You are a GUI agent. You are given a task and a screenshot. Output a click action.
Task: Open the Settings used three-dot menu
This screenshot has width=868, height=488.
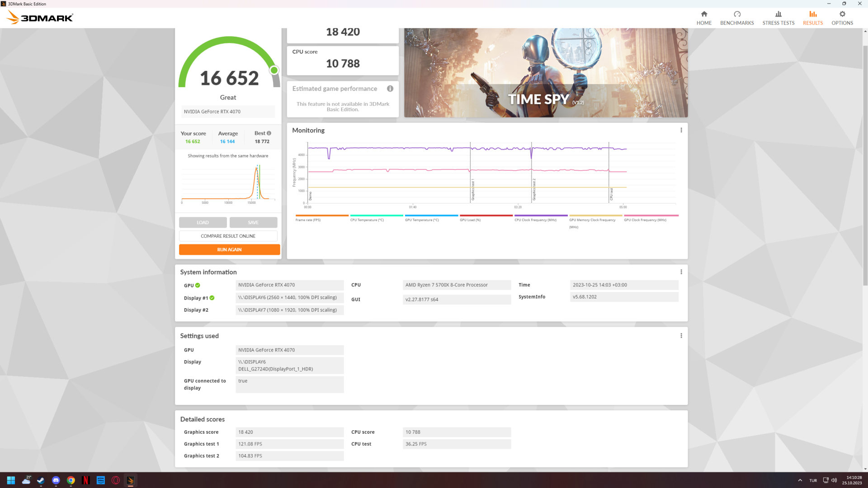(x=681, y=336)
